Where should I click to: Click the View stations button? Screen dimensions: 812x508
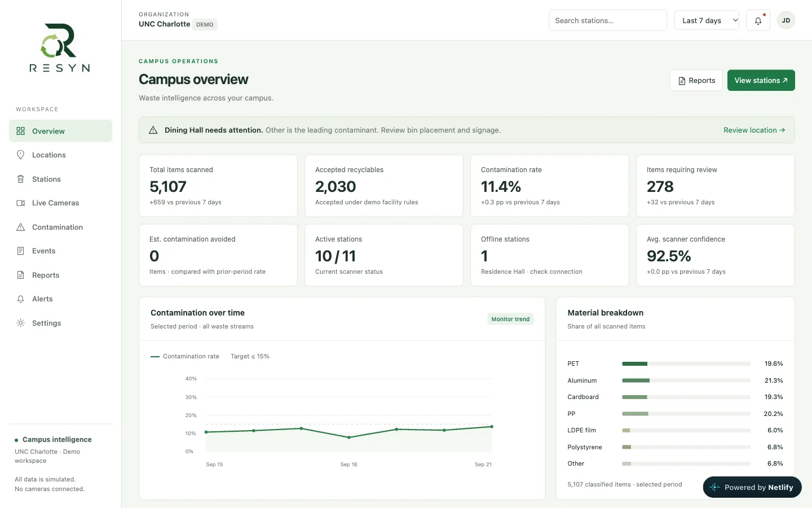point(761,80)
